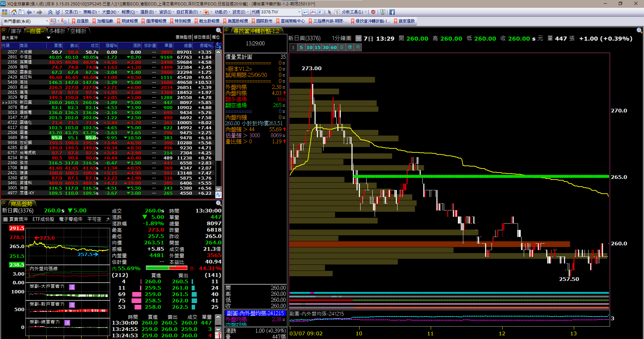Switch to the 多轉折 tab

[57, 31]
